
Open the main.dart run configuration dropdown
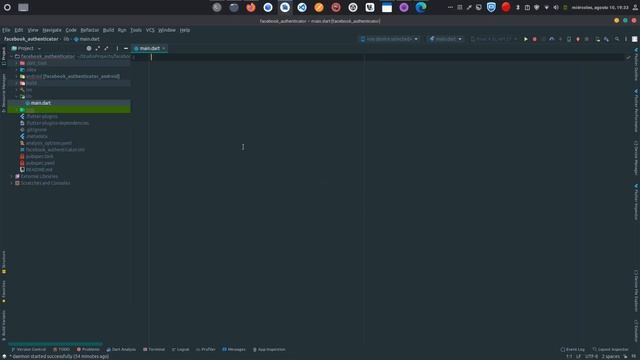[445, 39]
